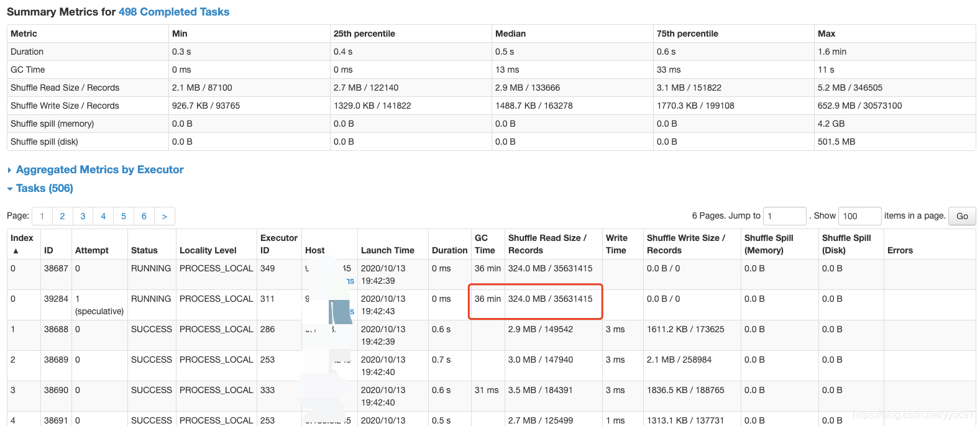This screenshot has height=426, width=980.
Task: Click the Jump to page input field
Action: click(784, 216)
